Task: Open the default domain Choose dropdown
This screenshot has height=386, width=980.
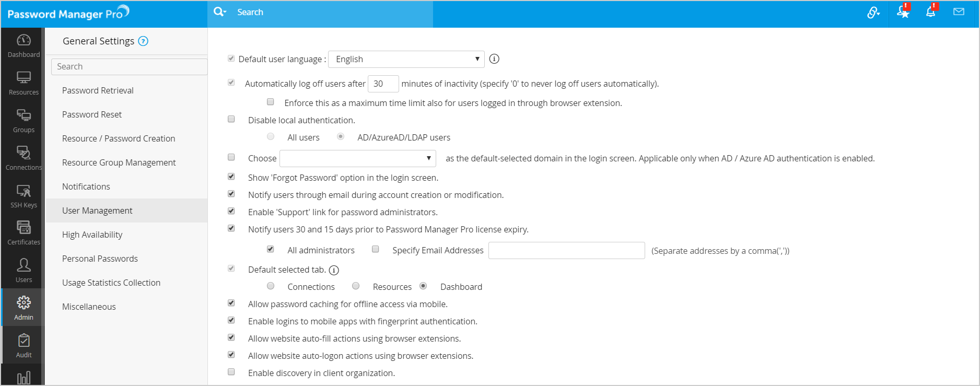Action: 358,158
